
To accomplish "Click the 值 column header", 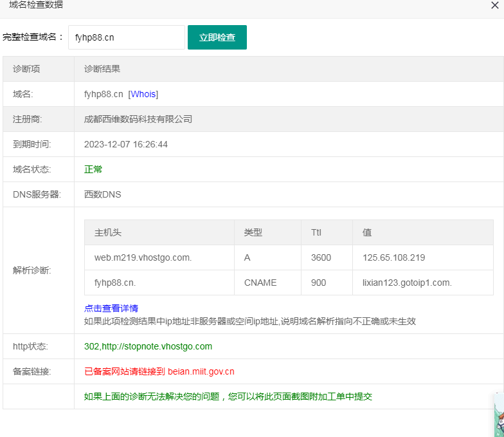I will click(x=367, y=232).
